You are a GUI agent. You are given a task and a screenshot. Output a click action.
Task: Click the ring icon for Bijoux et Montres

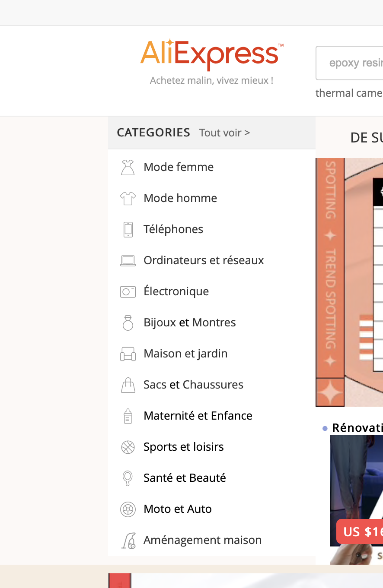(x=128, y=322)
